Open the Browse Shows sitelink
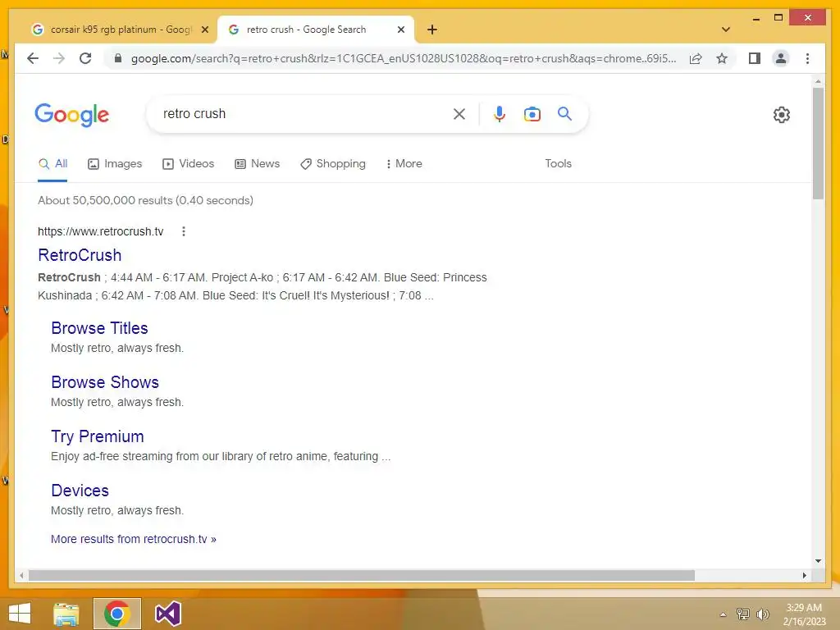The height and width of the screenshot is (630, 840). pos(105,382)
